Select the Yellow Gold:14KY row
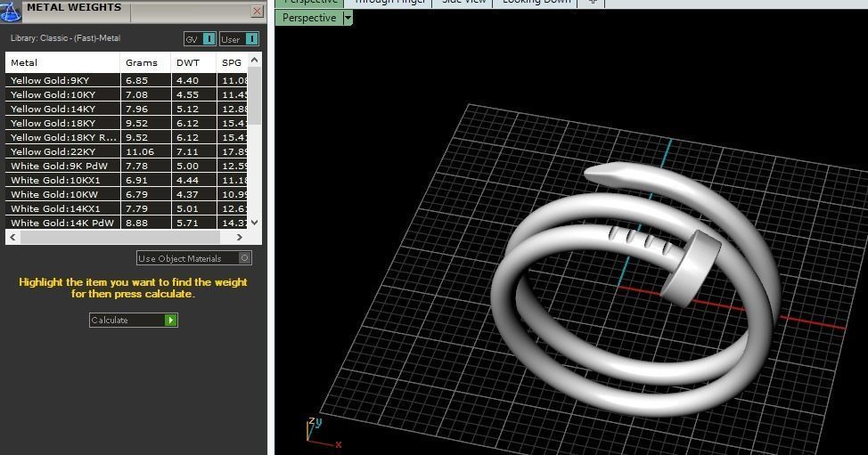This screenshot has width=868, height=455. (x=127, y=109)
